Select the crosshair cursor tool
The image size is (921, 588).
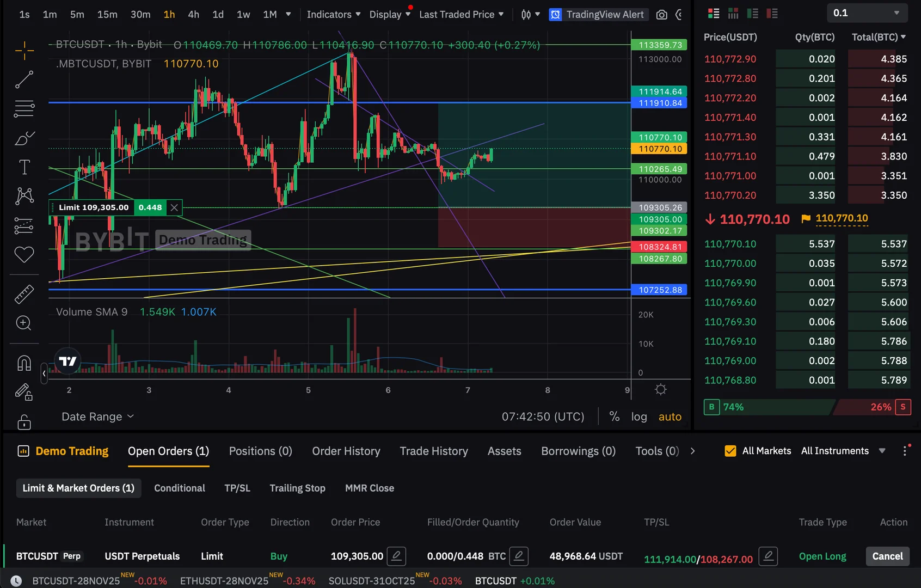click(24, 51)
